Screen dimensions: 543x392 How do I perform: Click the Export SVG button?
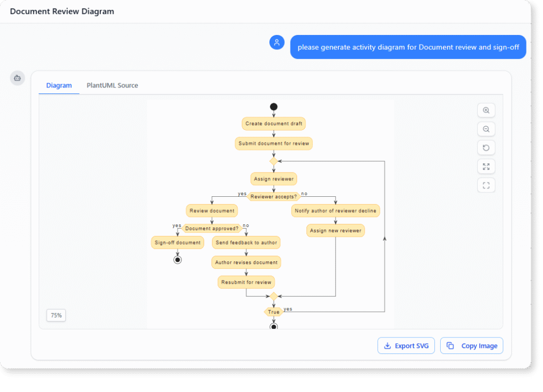pyautogui.click(x=406, y=345)
